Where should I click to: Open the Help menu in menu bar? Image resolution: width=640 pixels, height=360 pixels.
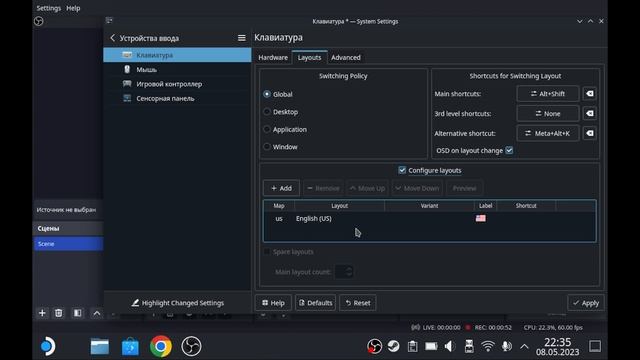tap(73, 8)
